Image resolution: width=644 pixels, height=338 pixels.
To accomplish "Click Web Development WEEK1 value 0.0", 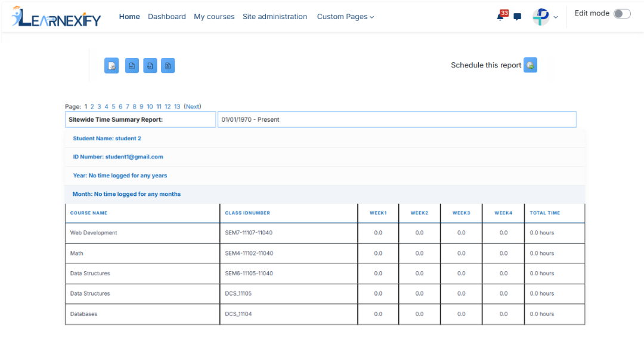I will (x=378, y=233).
